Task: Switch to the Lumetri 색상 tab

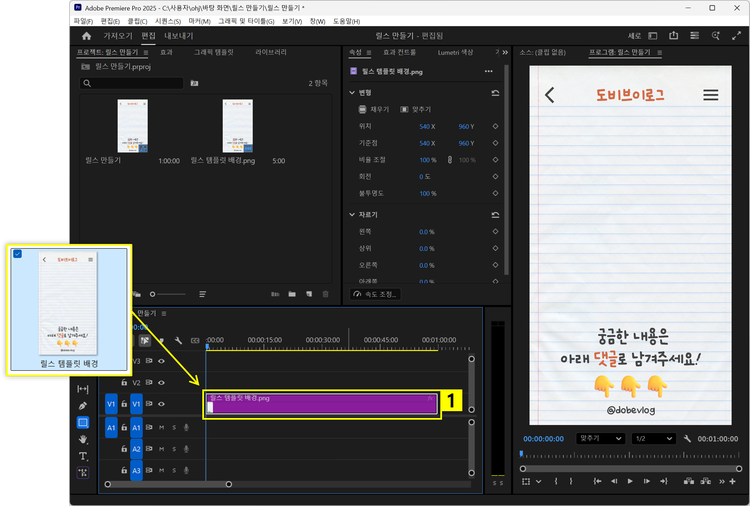Action: point(454,51)
